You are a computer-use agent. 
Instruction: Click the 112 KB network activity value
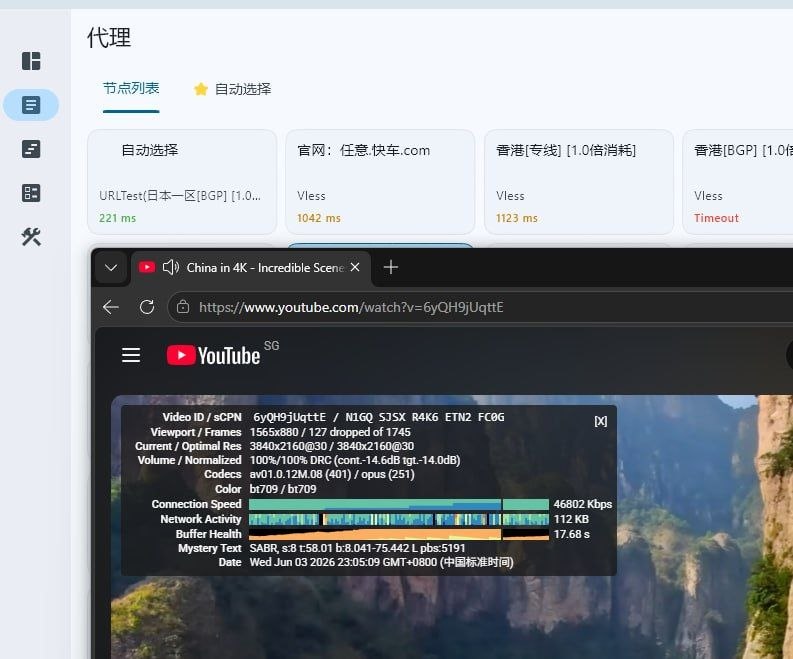point(571,519)
